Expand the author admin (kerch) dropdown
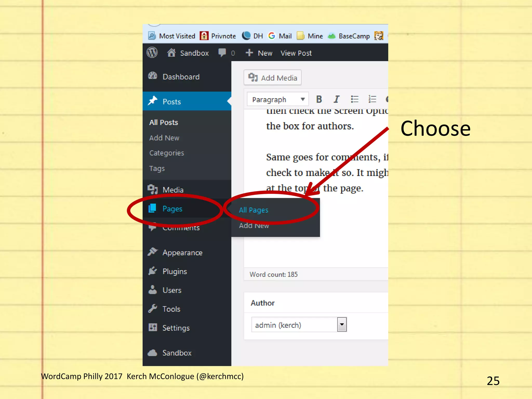Image resolution: width=532 pixels, height=399 pixels. (342, 325)
